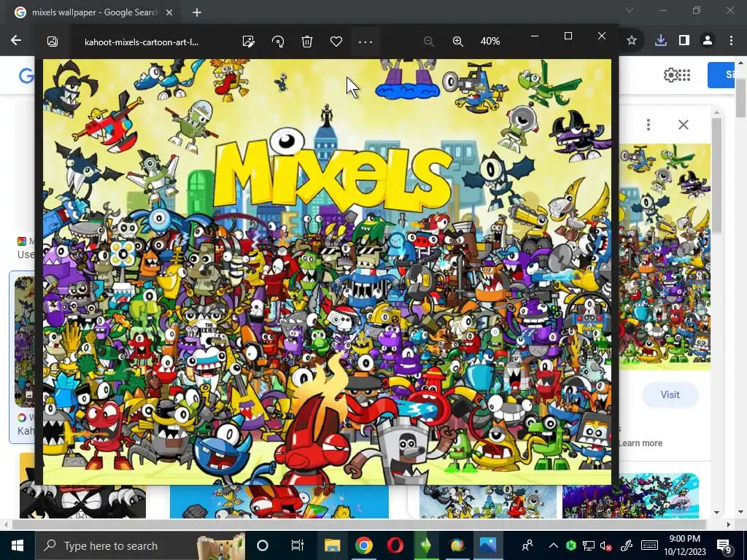Bookmark this page with the star
This screenshot has height=560, width=747.
[x=631, y=41]
